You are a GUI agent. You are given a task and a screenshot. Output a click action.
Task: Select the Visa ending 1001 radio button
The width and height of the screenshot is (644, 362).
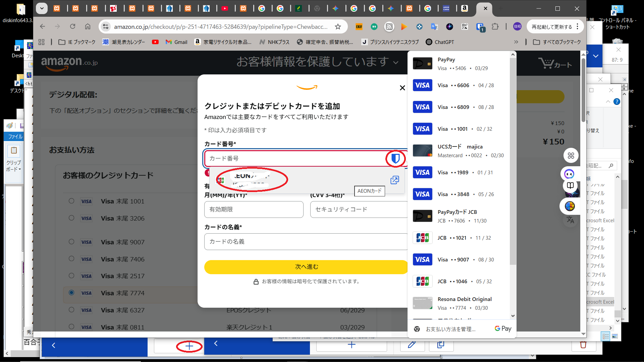click(x=71, y=201)
